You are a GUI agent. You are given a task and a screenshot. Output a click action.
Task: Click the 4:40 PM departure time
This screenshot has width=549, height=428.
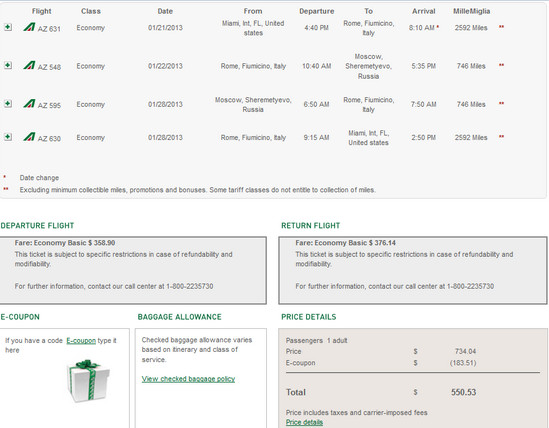pyautogui.click(x=317, y=28)
